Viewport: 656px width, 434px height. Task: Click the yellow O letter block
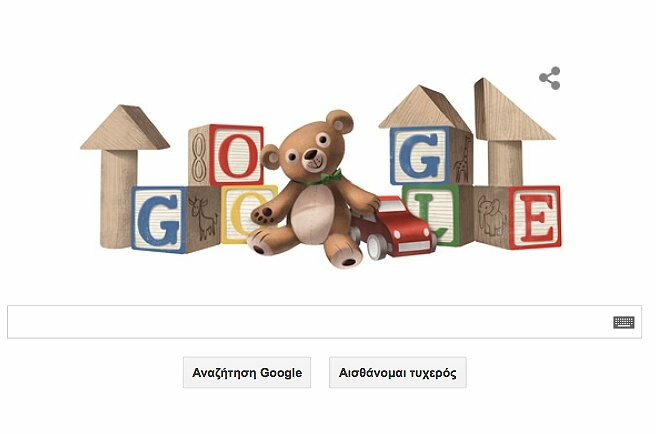245,213
